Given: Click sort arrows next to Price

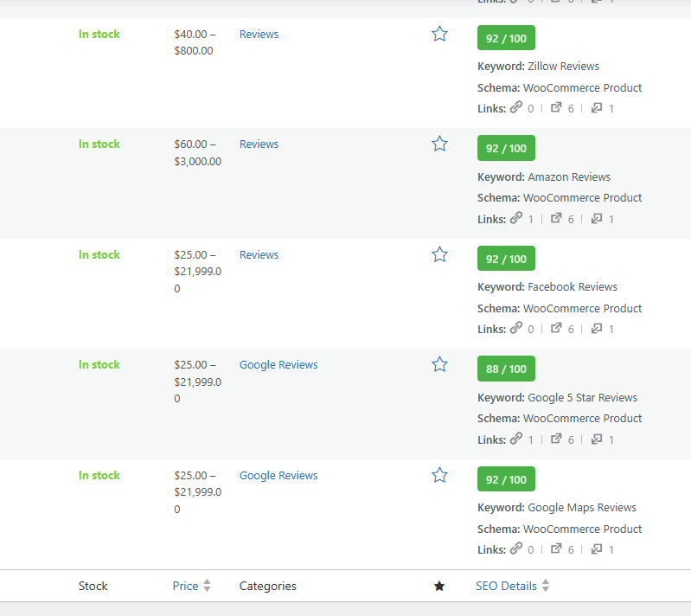Looking at the screenshot, I should point(207,587).
